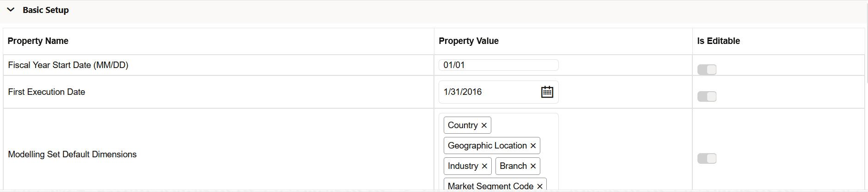Collapse the Basic Setup section chevron
Screen dimensions: 868x192
tap(11, 10)
